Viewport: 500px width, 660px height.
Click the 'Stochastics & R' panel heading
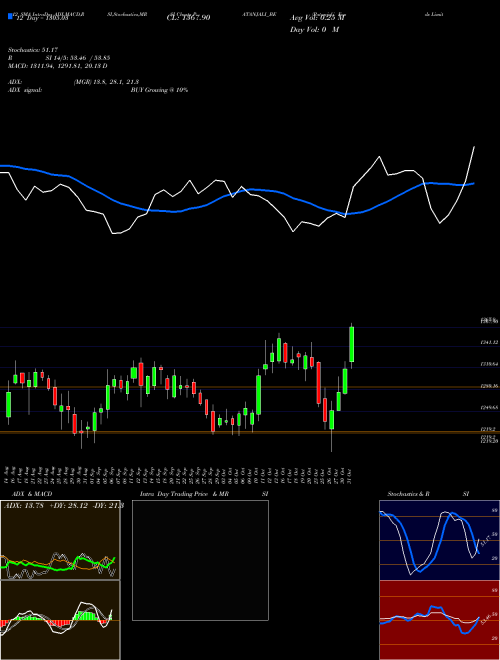click(408, 494)
